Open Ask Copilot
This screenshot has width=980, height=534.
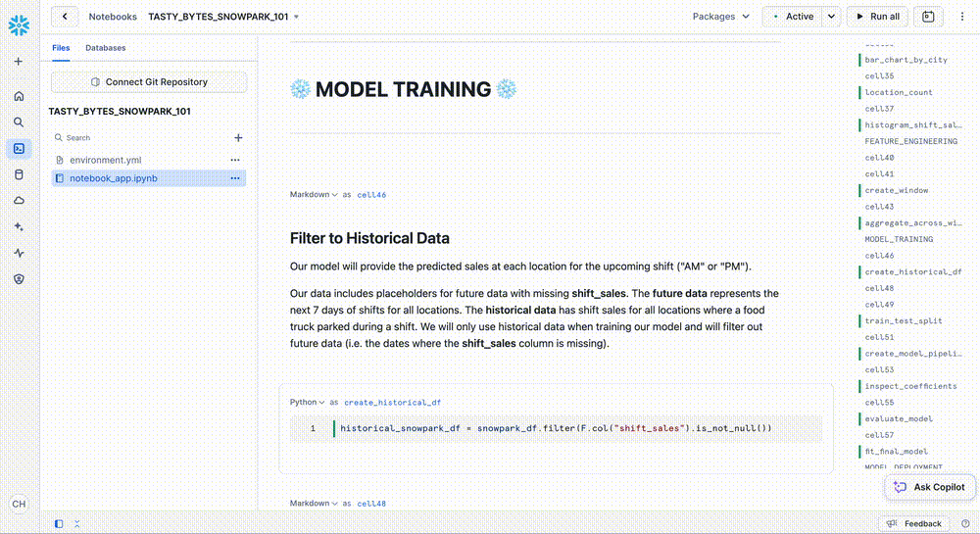coord(930,487)
